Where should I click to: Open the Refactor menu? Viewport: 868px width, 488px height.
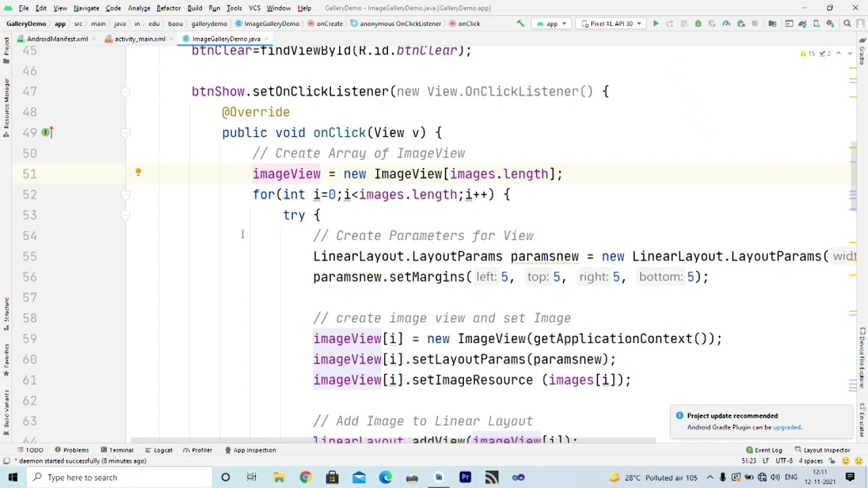[168, 8]
